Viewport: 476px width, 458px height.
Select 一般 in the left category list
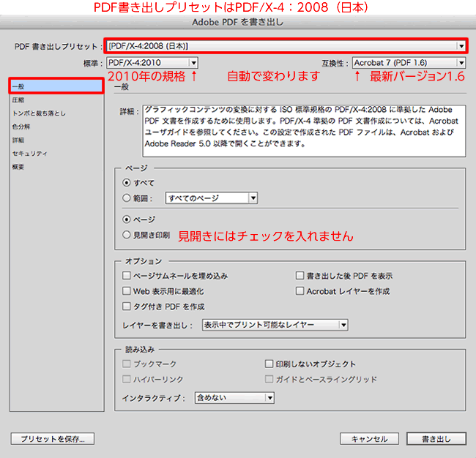(56, 86)
